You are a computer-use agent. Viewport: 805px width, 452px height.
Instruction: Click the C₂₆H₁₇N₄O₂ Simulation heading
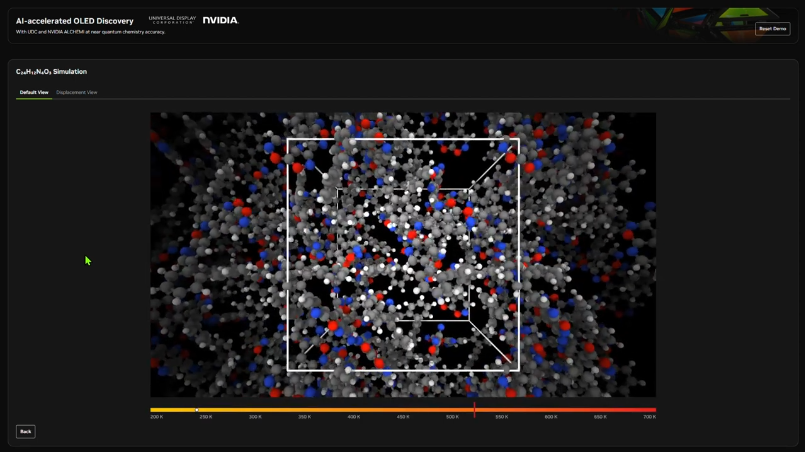point(51,72)
